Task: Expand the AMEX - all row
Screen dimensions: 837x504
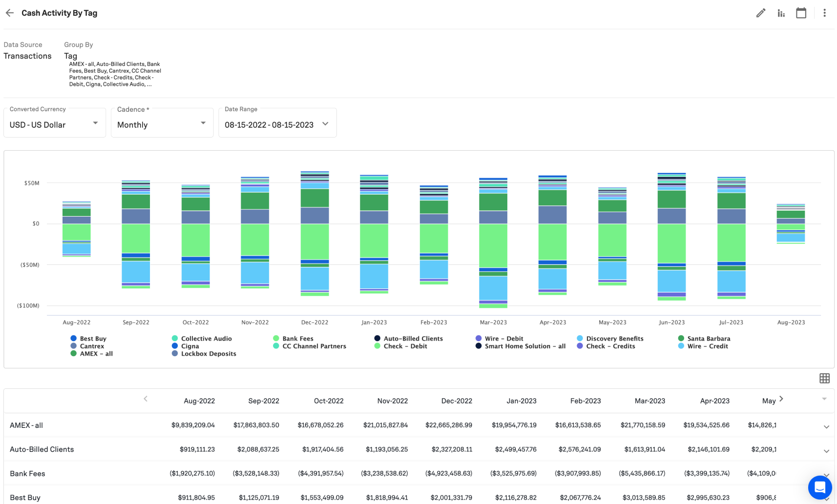Action: 826,427
